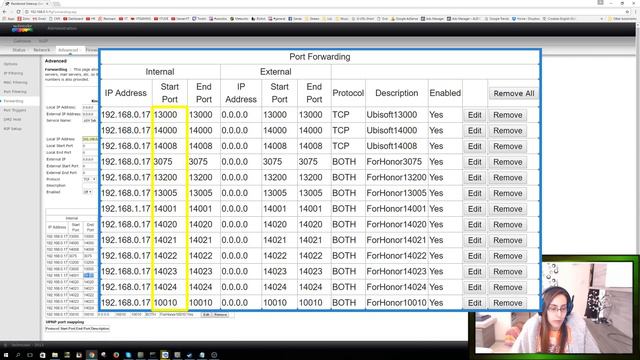Image resolution: width=640 pixels, height=360 pixels.
Task: Switch to the Status tab
Action: (x=19, y=50)
